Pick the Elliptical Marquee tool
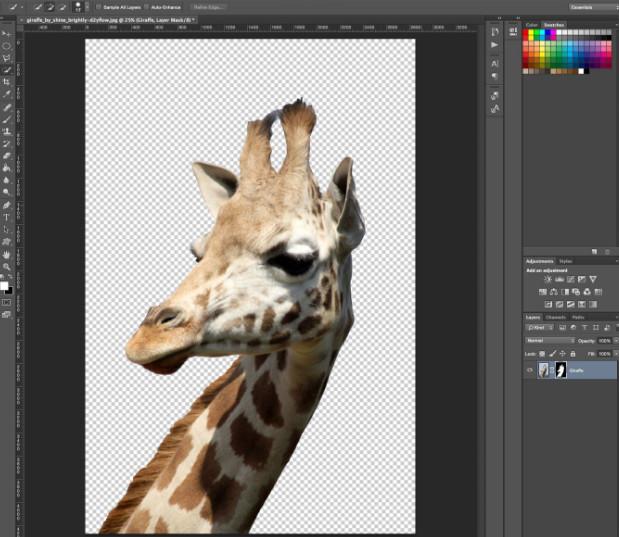 (x=7, y=46)
